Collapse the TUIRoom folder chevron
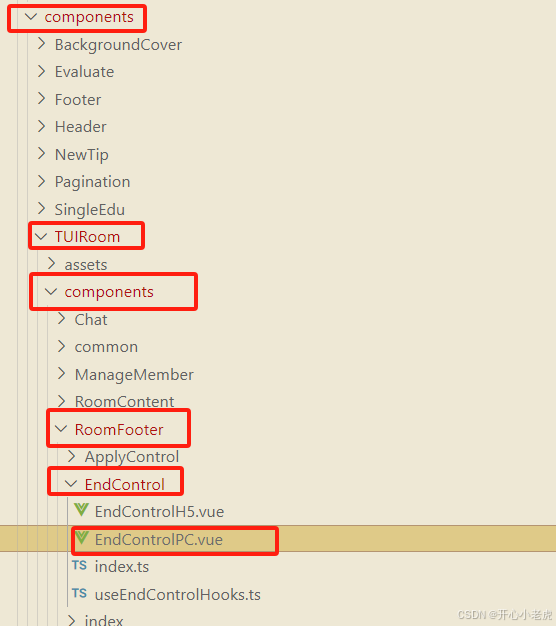 click(x=41, y=237)
